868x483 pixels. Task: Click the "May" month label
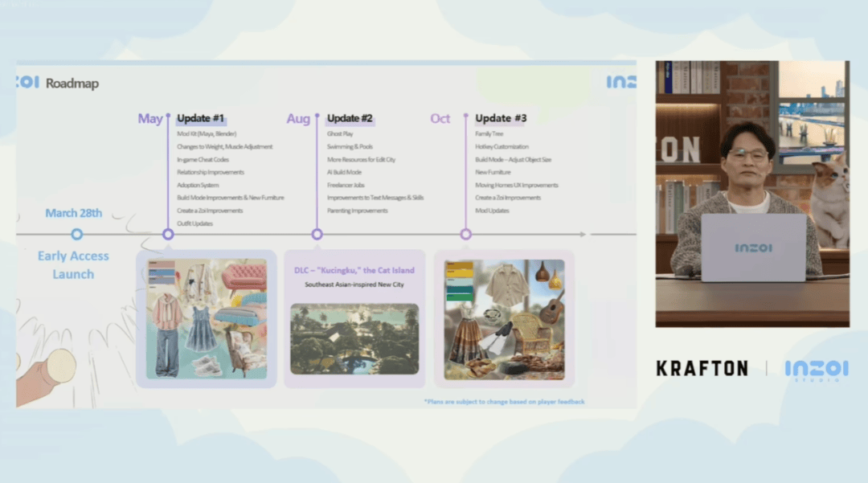pyautogui.click(x=150, y=118)
